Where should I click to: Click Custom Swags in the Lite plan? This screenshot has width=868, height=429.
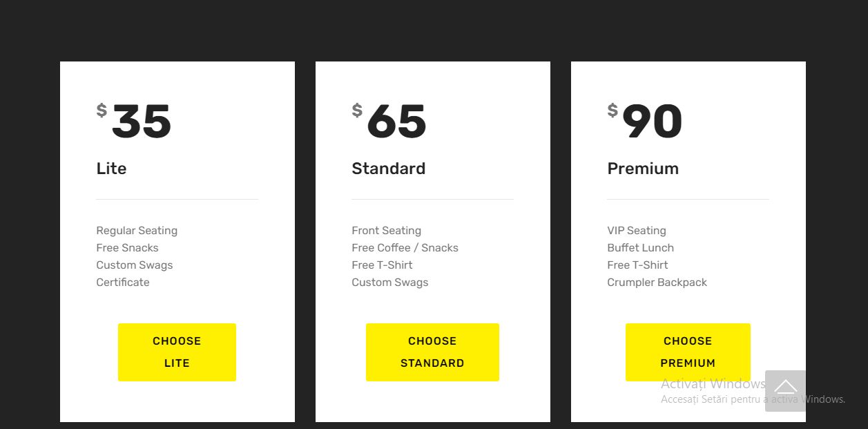click(135, 265)
